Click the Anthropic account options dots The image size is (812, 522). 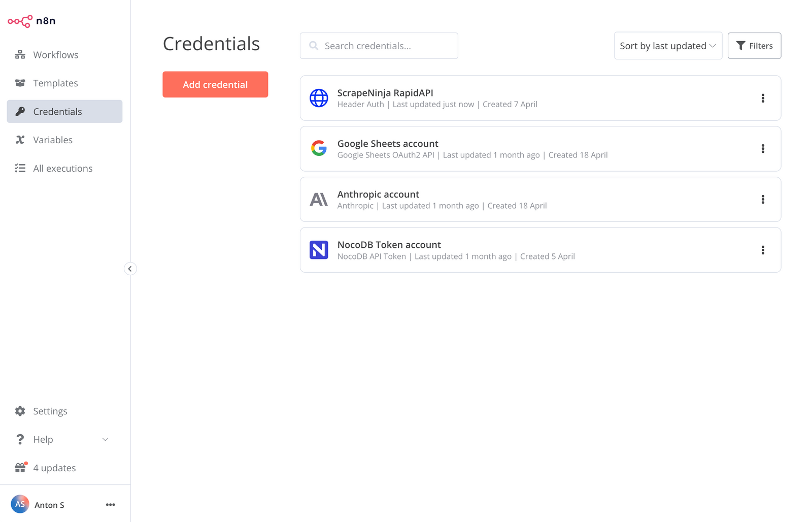762,200
